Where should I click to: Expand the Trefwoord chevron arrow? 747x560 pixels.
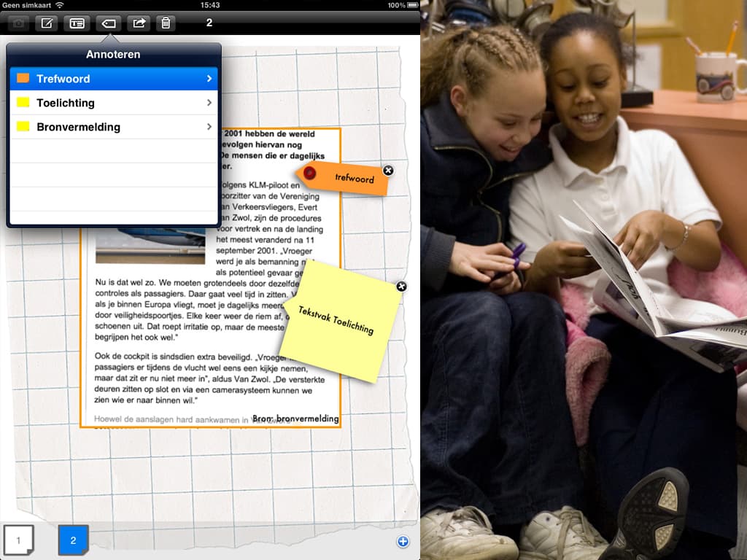[x=209, y=79]
